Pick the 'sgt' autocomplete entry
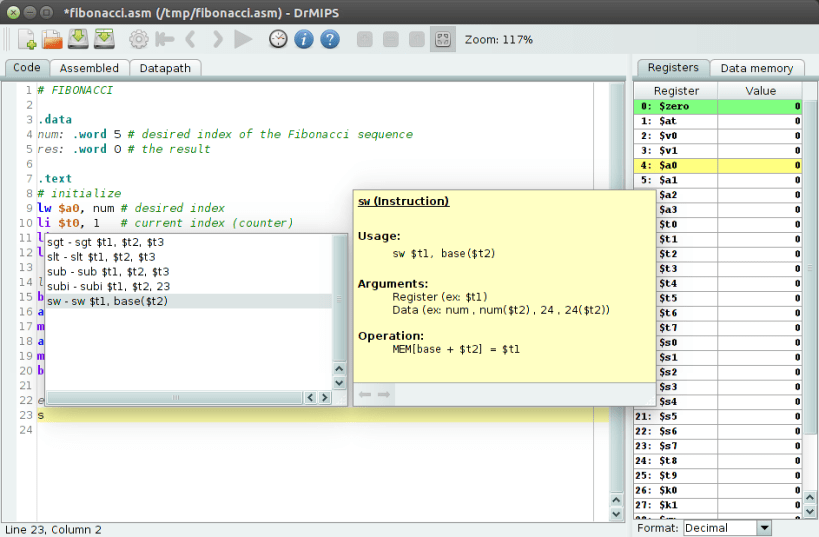819x537 pixels. 105,241
